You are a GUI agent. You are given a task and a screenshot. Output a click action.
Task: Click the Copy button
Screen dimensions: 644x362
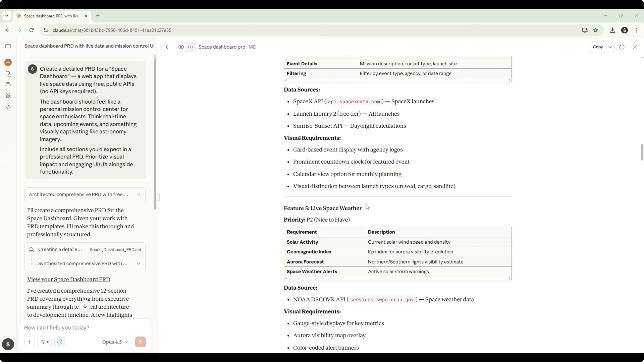pyautogui.click(x=598, y=47)
